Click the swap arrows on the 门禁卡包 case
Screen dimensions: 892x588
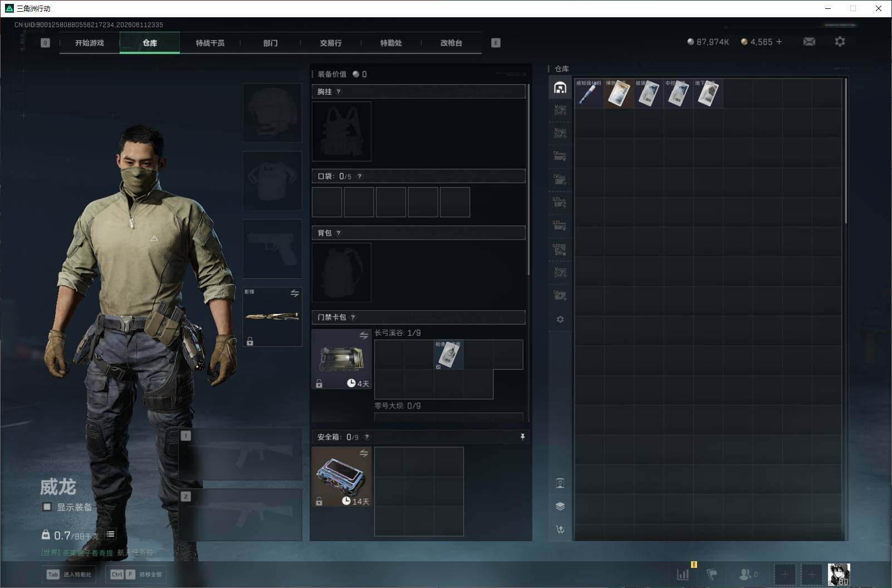[x=364, y=335]
